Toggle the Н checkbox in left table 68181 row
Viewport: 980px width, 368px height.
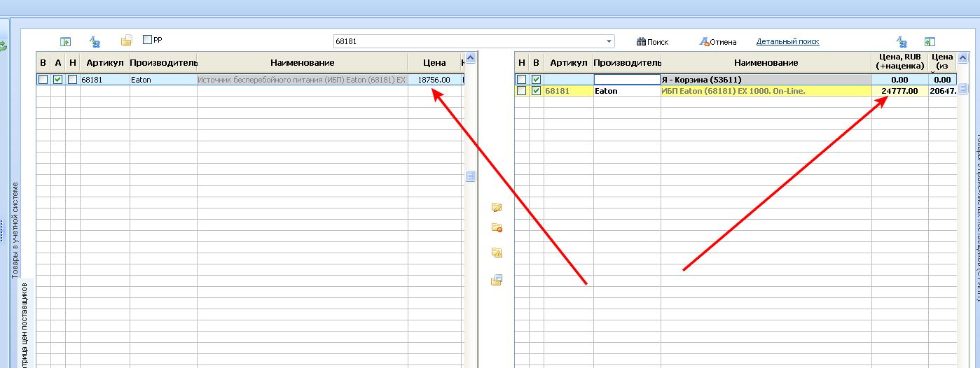[73, 80]
